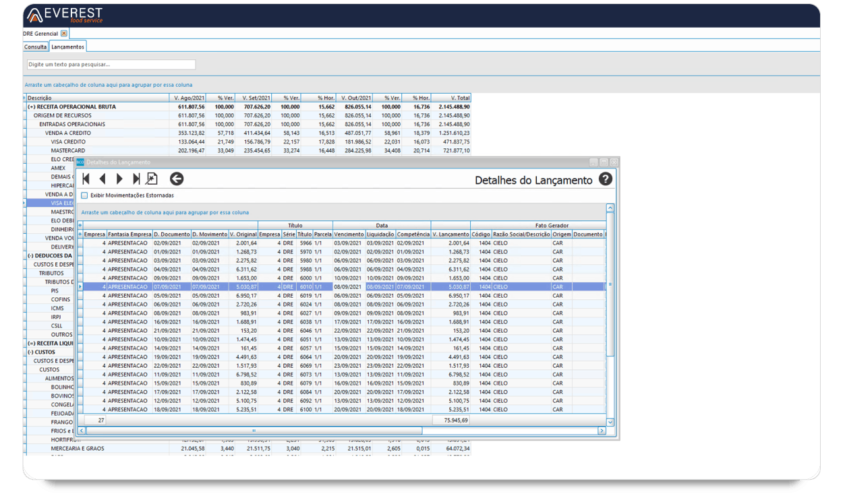Click the Título band header
Image resolution: width=843 pixels, height=504 pixels.
tap(295, 226)
